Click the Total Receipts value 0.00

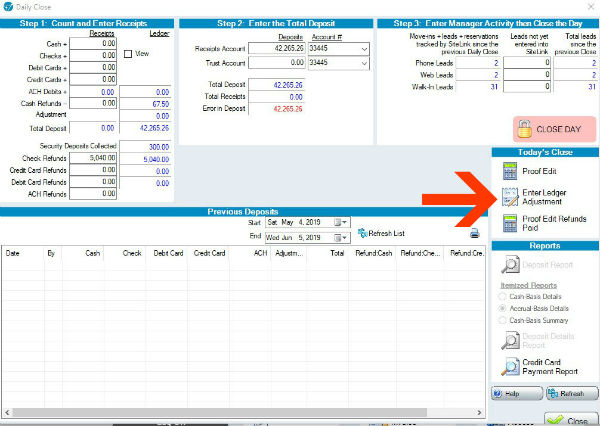point(296,97)
